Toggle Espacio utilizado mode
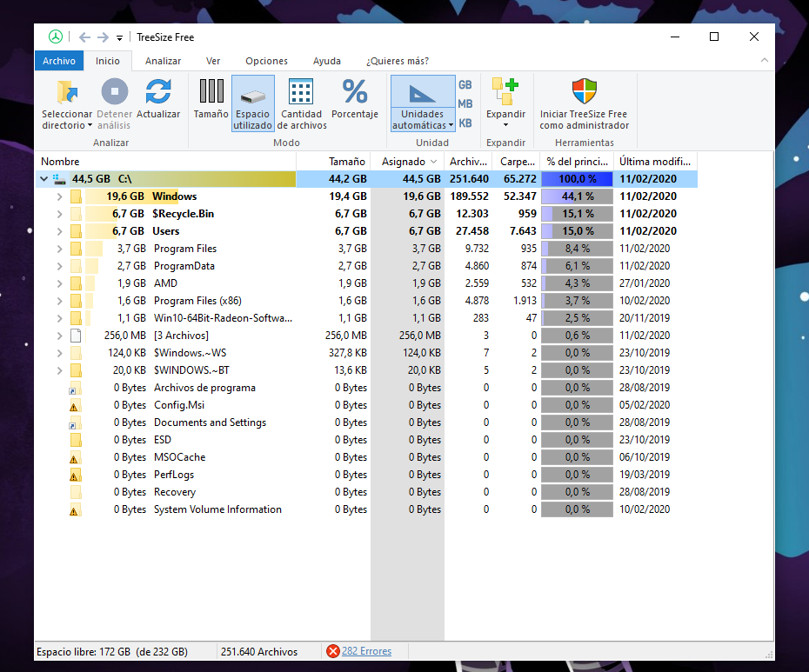The image size is (809, 672). 252,103
